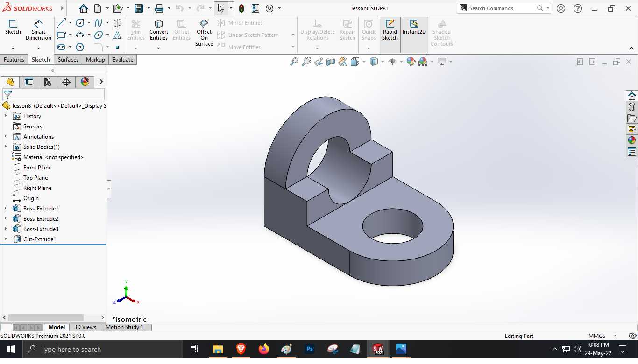This screenshot has width=638, height=364.
Task: Select the Straight Slot tool
Action: coord(61,47)
